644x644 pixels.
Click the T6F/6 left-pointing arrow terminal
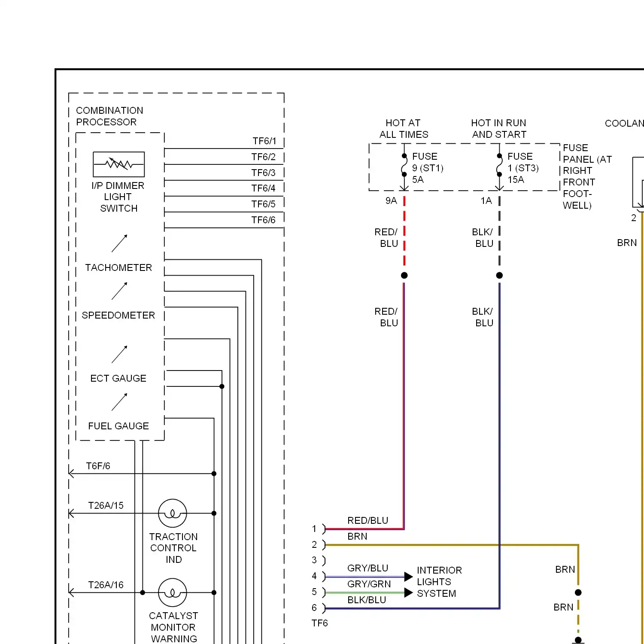pyautogui.click(x=71, y=474)
